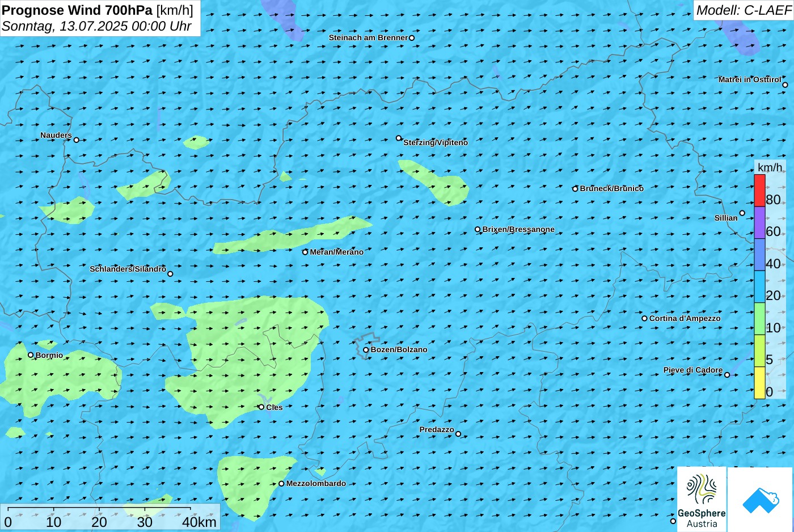Click the 'Pieve di Cadore' label
794x532 pixels.
[693, 370]
